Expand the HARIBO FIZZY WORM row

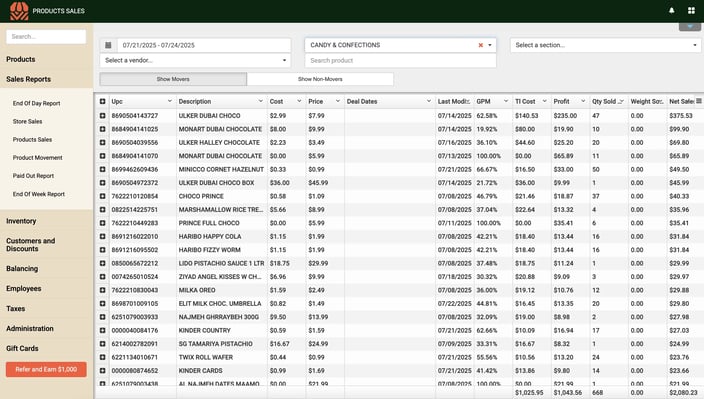[102, 250]
